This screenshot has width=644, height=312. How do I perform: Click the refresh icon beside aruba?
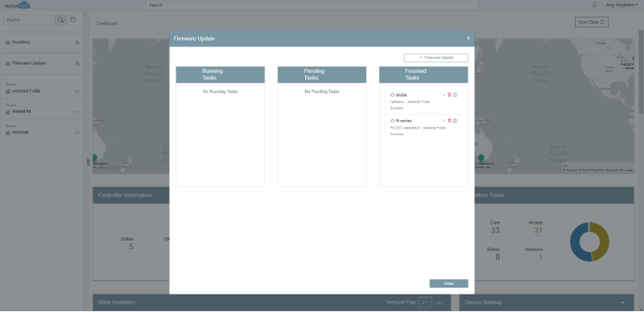pos(392,94)
